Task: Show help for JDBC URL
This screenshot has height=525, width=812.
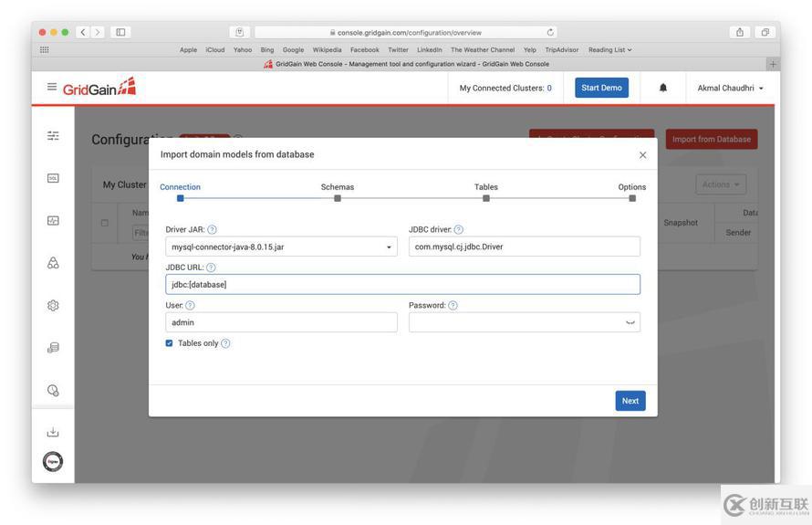Action: click(211, 268)
